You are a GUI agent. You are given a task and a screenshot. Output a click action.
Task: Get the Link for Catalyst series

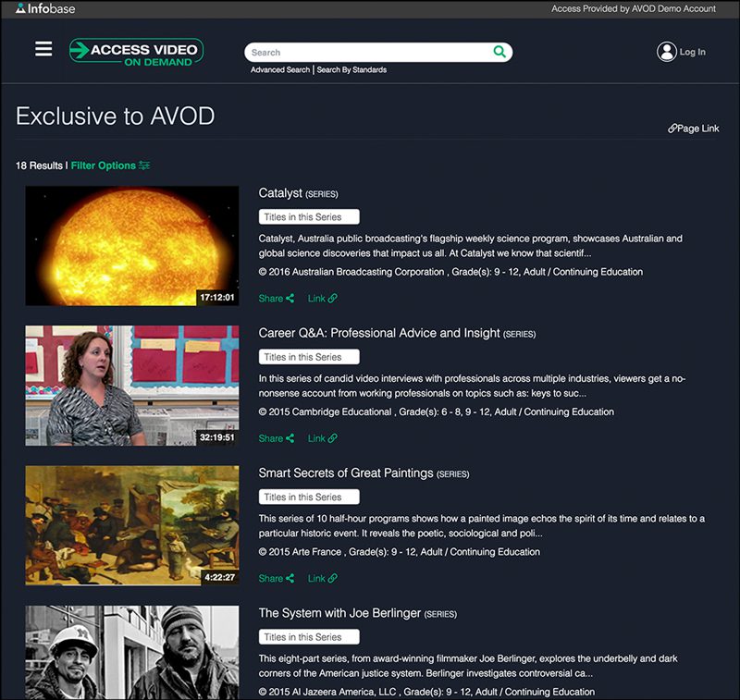322,298
